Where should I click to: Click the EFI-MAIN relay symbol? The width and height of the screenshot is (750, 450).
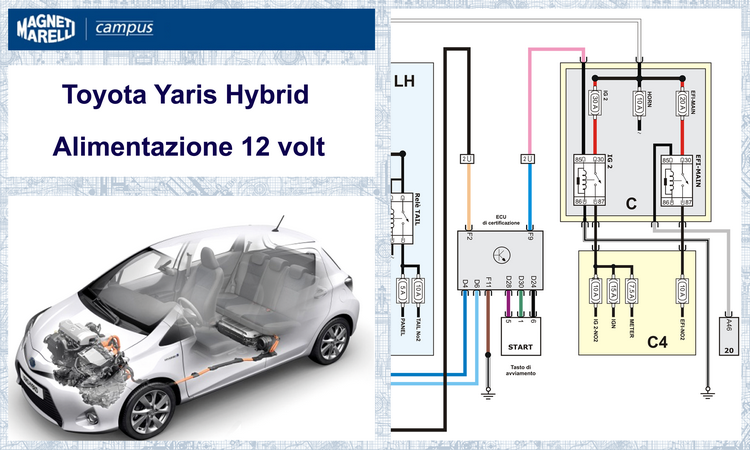(x=677, y=181)
